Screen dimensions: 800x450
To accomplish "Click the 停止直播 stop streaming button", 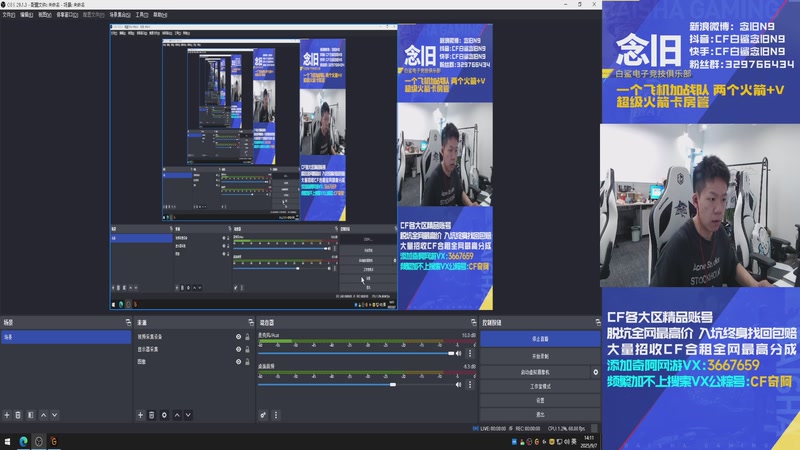I will (540, 339).
